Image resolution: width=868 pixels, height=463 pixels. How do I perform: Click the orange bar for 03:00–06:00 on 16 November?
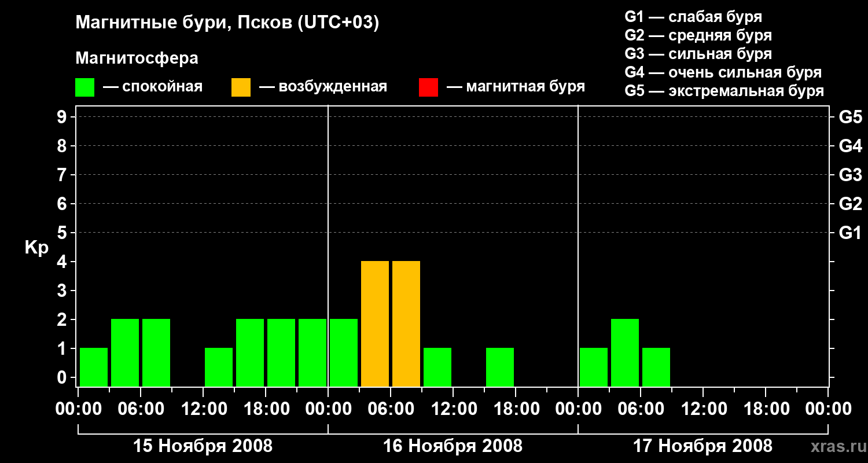coord(375,324)
